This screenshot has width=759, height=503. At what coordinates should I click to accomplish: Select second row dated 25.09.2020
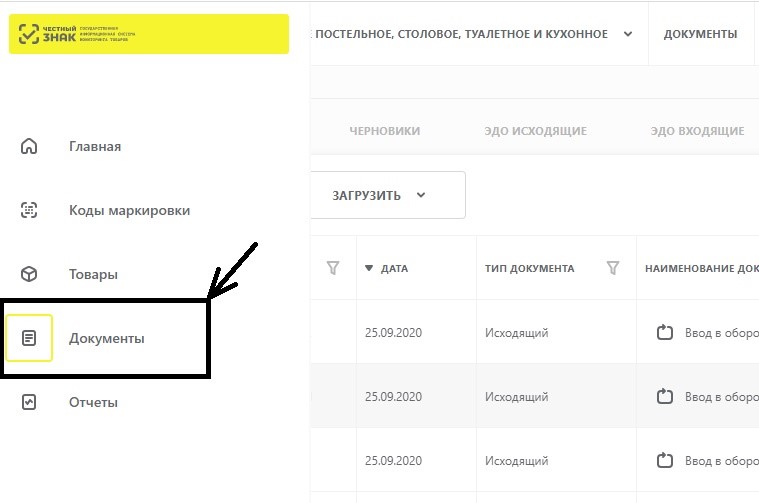click(534, 396)
